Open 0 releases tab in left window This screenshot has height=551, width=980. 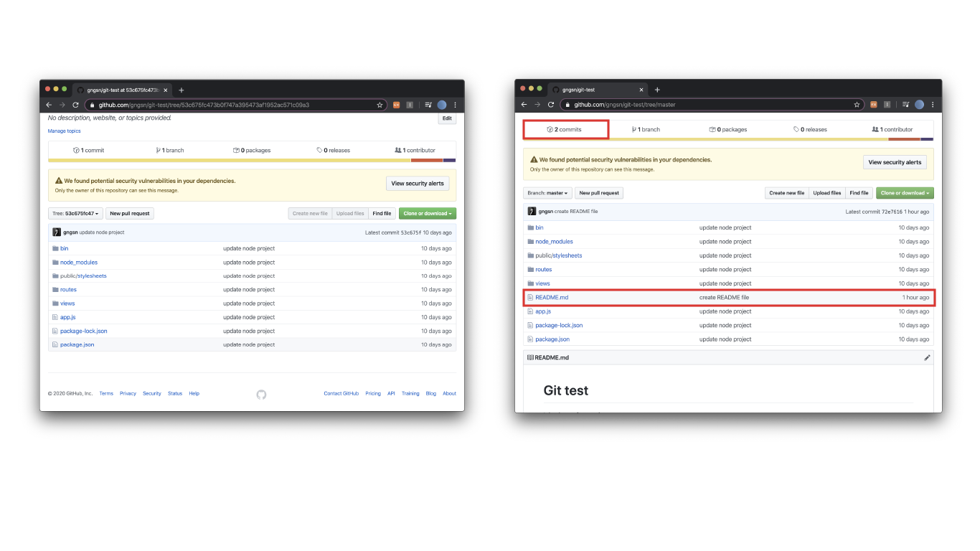334,151
